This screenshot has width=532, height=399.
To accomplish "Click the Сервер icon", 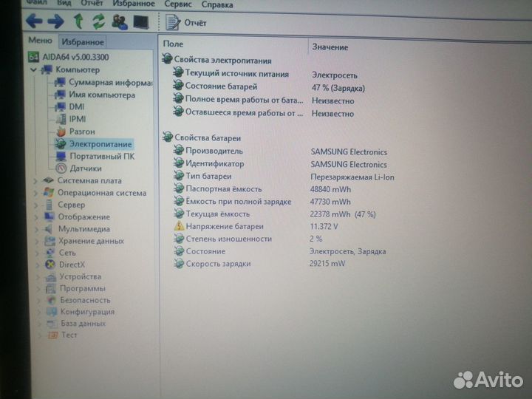I will (x=50, y=205).
